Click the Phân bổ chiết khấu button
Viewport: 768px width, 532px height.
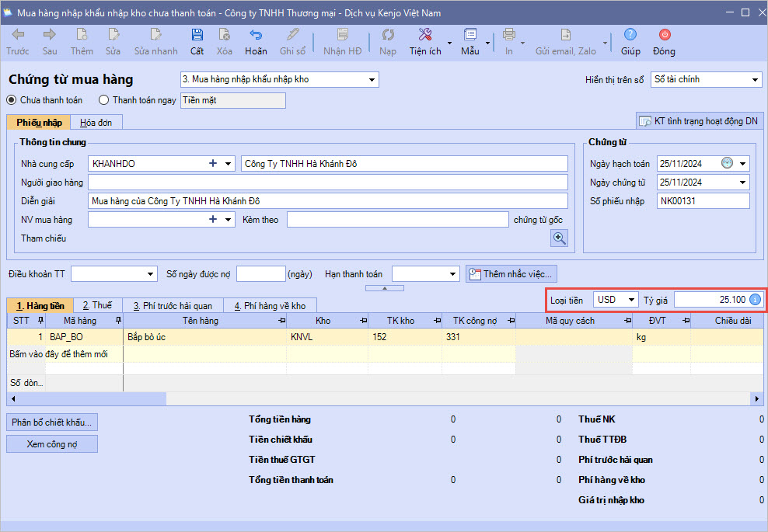coord(51,422)
